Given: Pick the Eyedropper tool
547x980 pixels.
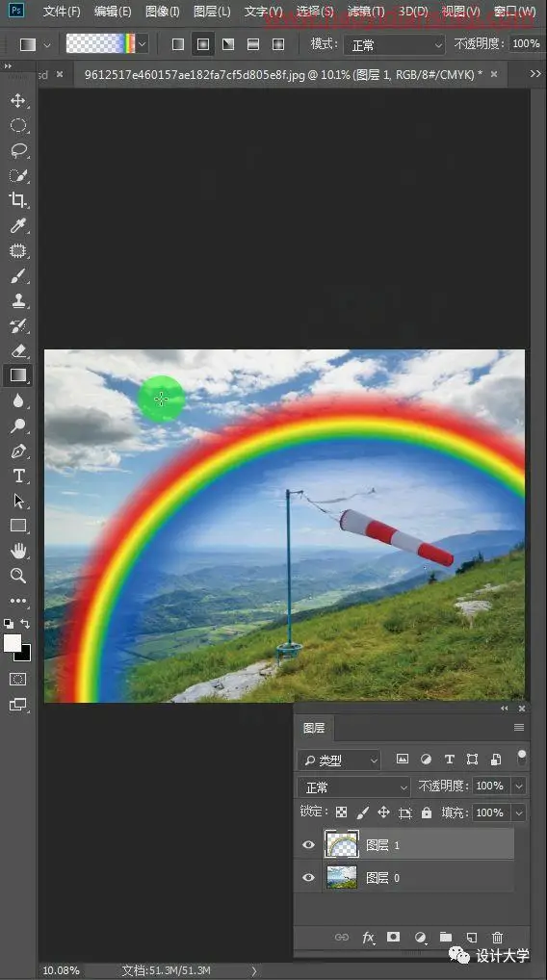Looking at the screenshot, I should point(18,225).
